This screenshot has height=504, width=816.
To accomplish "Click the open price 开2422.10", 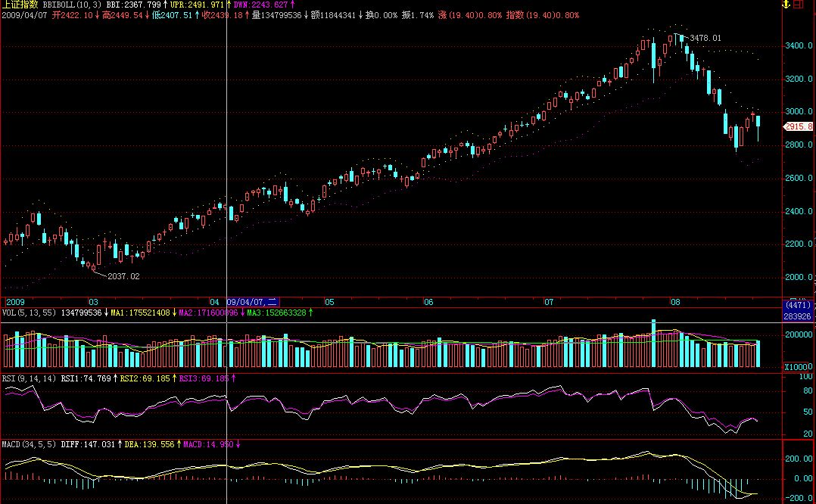I will click(x=73, y=16).
